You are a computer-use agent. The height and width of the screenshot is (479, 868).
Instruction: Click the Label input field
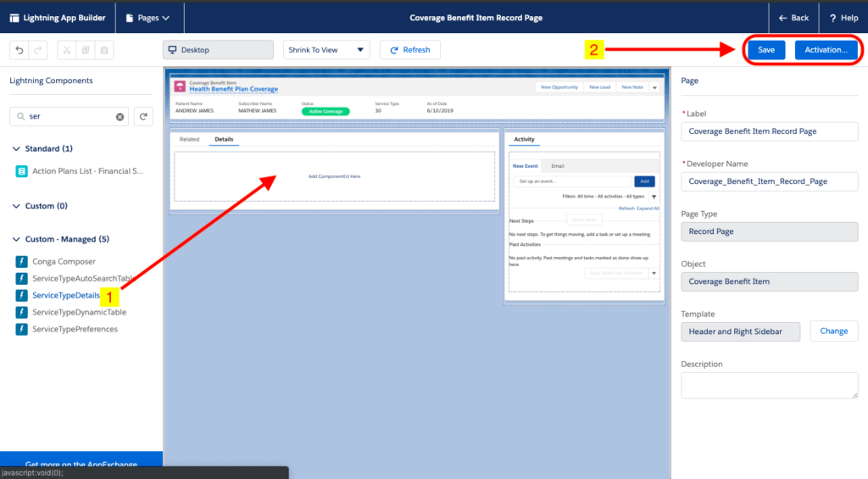click(x=770, y=131)
